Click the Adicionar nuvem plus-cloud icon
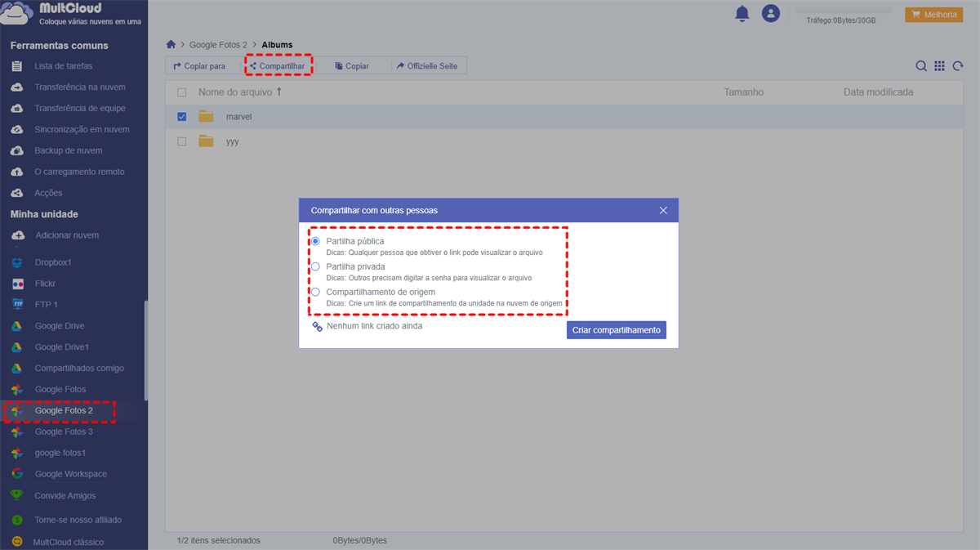980x550 pixels. [18, 235]
